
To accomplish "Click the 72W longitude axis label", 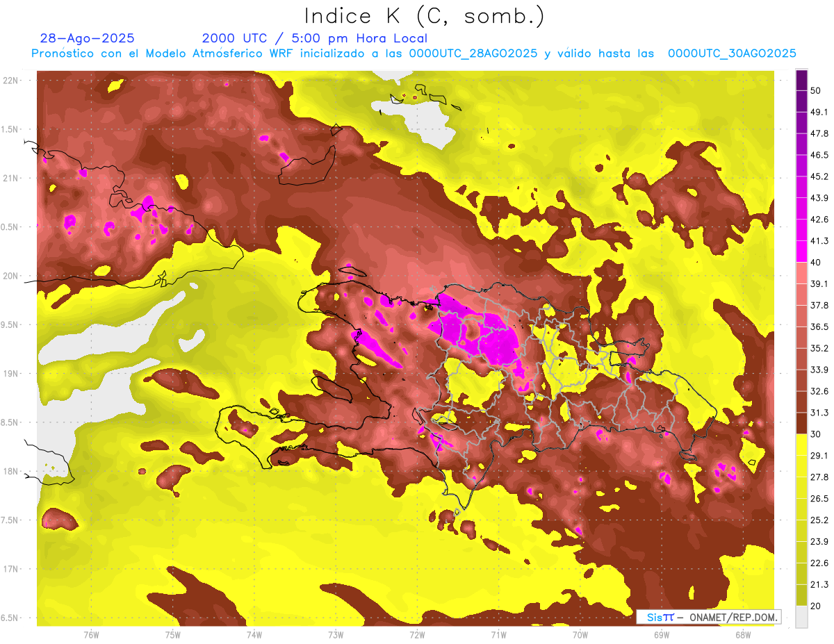I will 417,635.
